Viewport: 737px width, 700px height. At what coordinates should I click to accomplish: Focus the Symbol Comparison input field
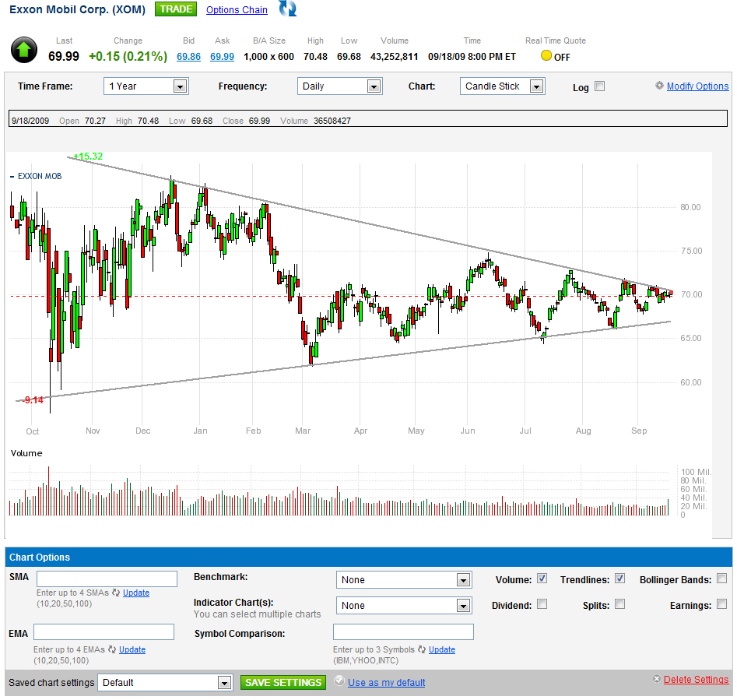[x=403, y=631]
